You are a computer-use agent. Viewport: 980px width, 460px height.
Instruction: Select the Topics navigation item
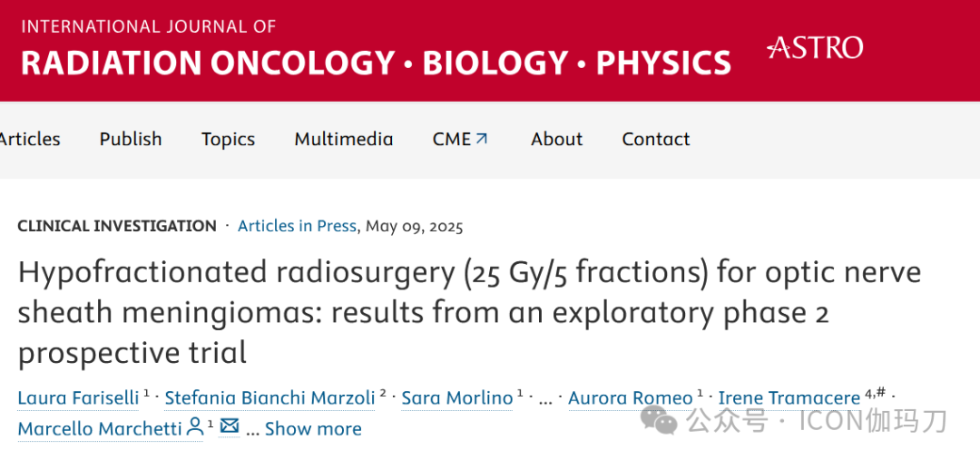(228, 139)
